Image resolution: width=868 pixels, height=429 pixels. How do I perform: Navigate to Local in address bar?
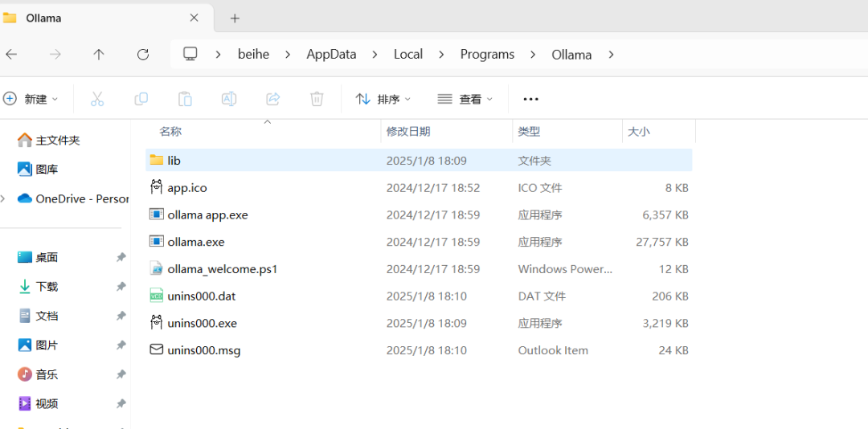tap(408, 55)
